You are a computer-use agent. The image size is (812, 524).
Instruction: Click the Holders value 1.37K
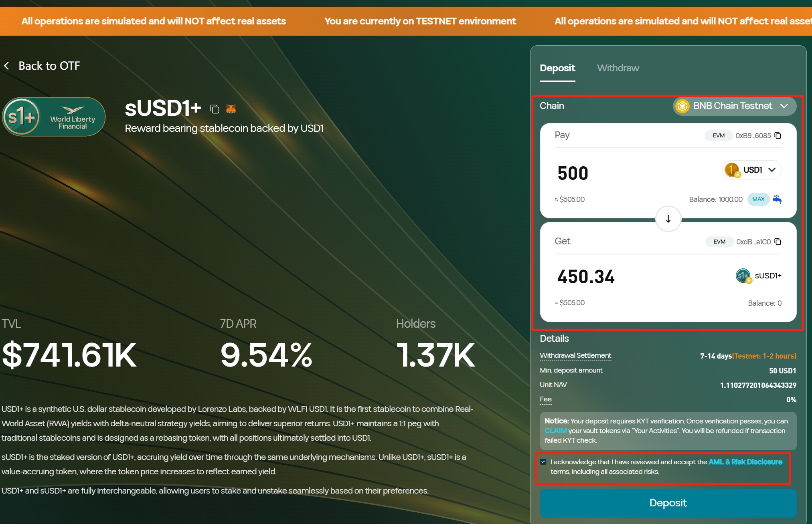coord(435,355)
